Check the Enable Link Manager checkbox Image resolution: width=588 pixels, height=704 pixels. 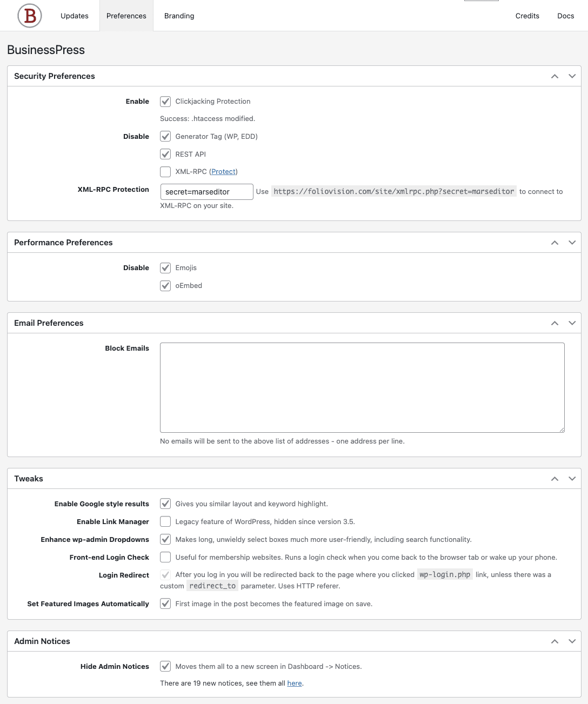165,522
